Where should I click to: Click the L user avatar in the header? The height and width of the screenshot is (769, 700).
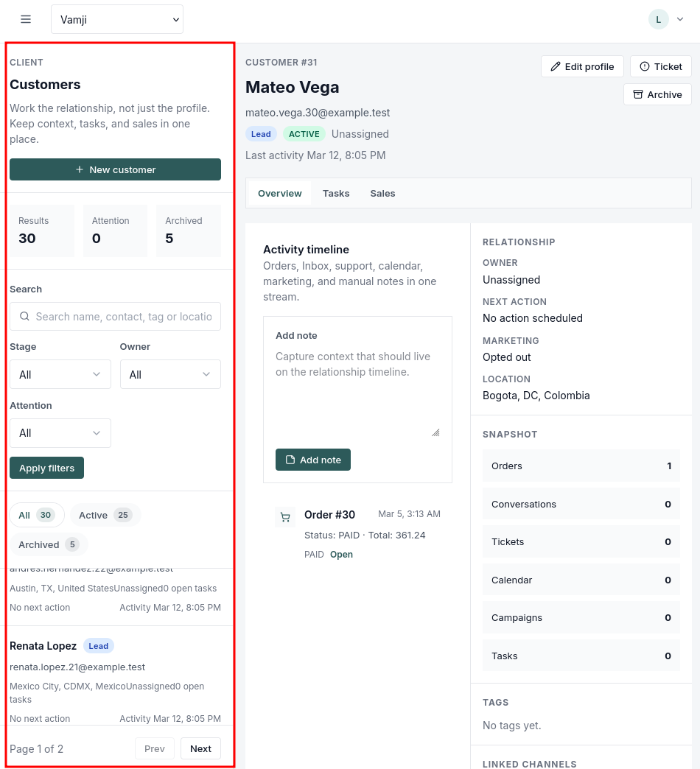(x=658, y=18)
